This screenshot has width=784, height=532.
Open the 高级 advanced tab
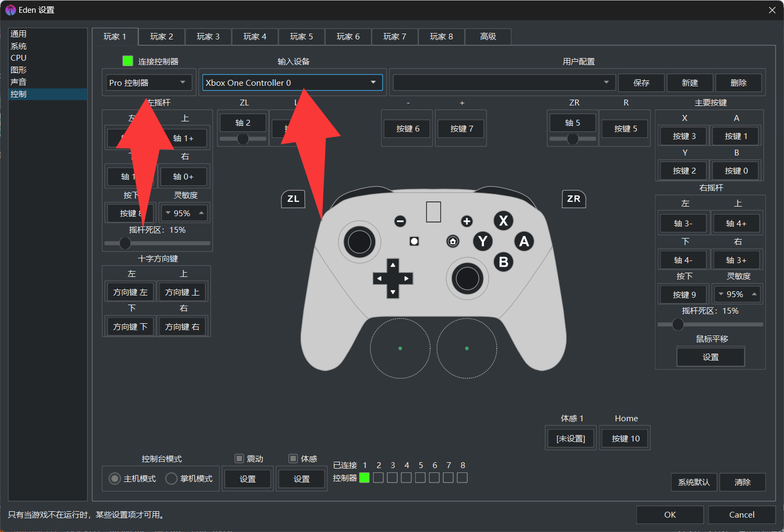tap(488, 36)
